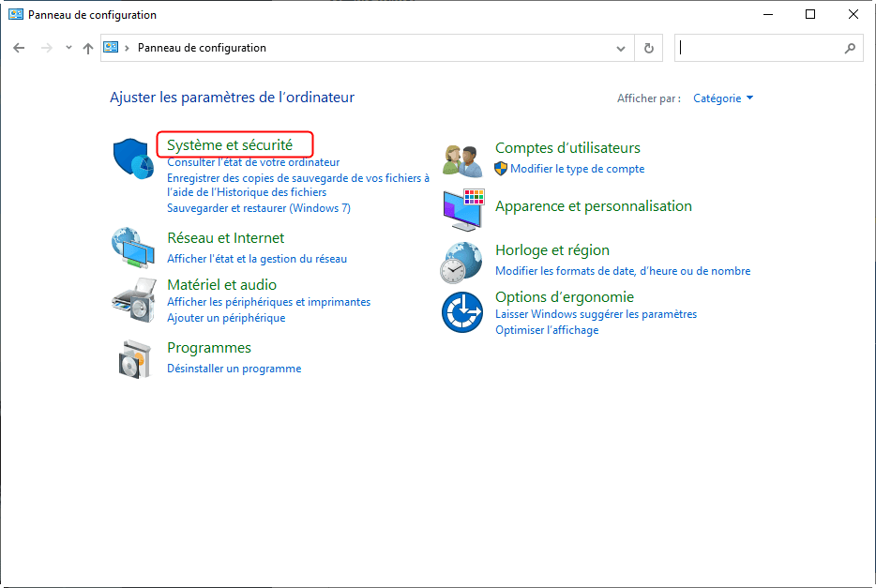The height and width of the screenshot is (588, 876).
Task: Open Afficher les périphériques et imprimantes
Action: click(269, 302)
